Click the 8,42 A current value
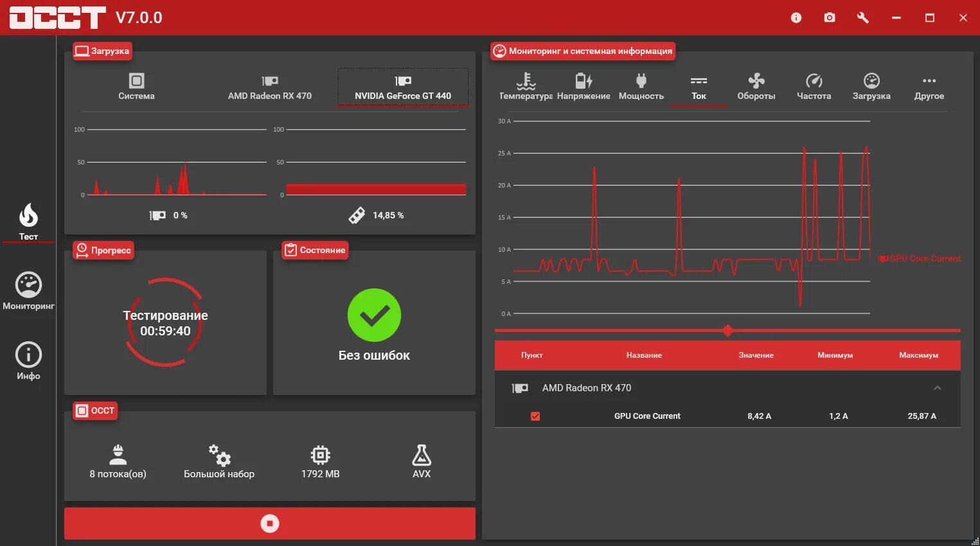 pos(759,416)
